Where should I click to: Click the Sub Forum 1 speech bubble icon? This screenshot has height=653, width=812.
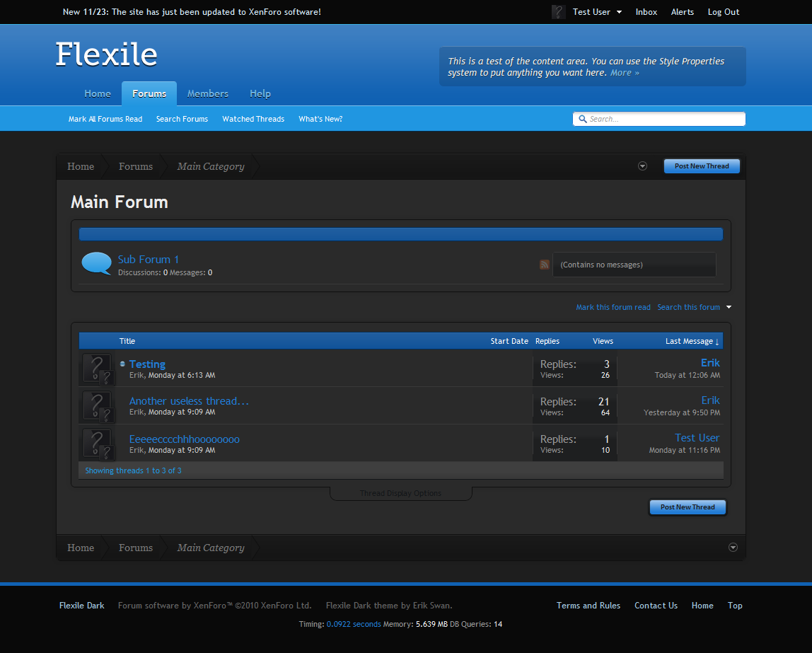[97, 263]
